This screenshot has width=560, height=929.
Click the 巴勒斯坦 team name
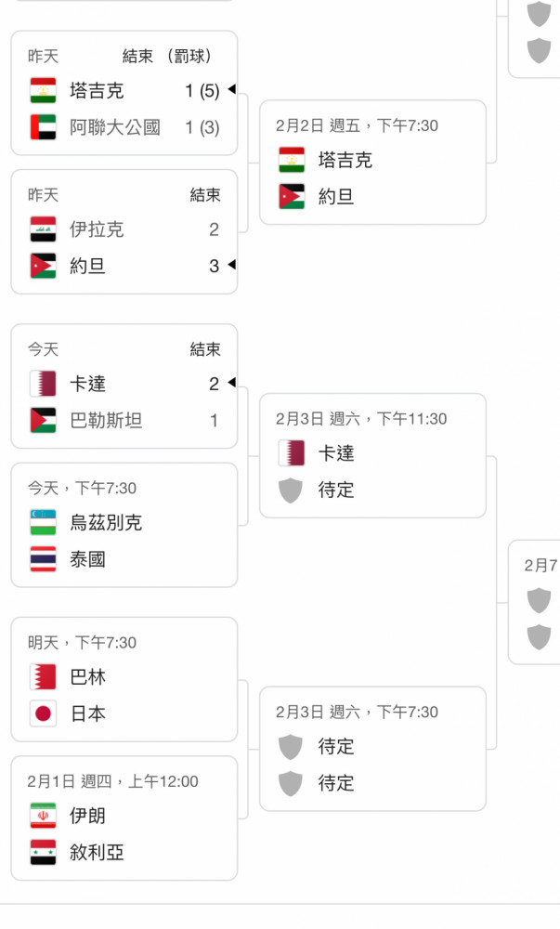coord(106,421)
